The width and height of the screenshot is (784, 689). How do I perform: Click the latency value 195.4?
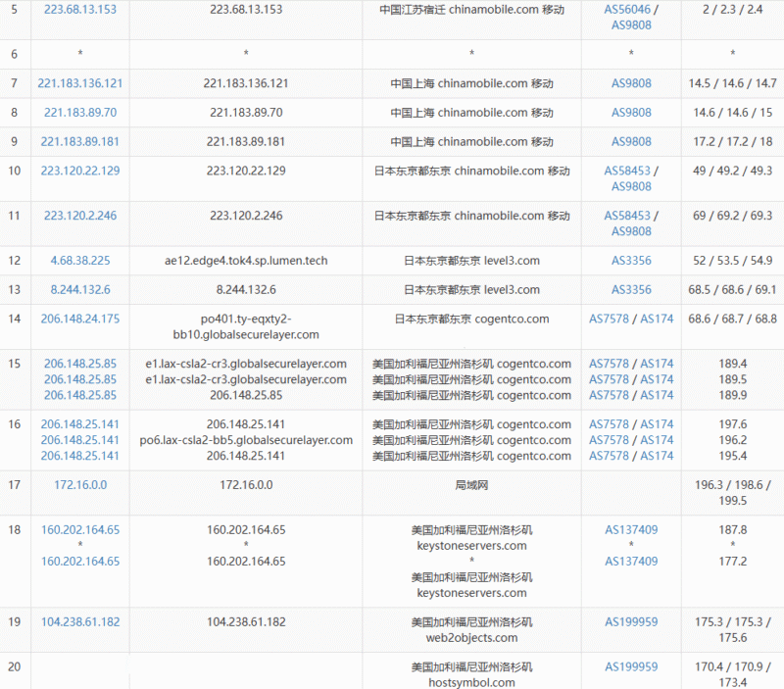click(x=732, y=456)
